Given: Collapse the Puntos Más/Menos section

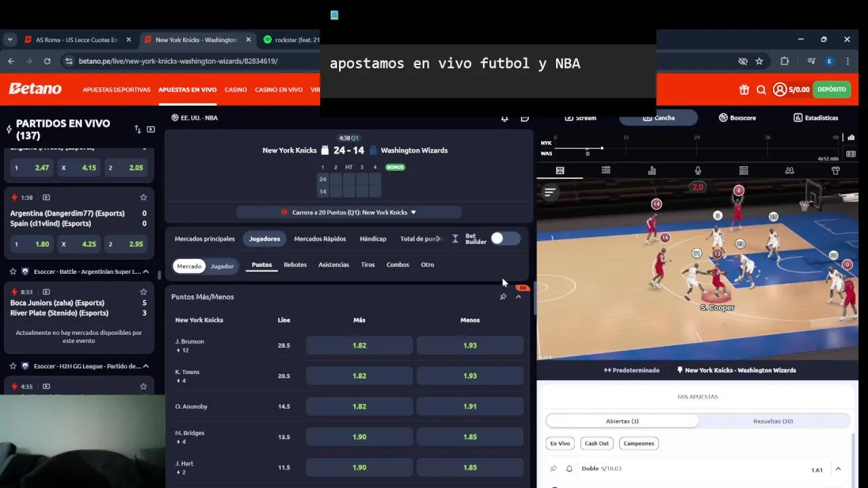Looking at the screenshot, I should click(518, 297).
